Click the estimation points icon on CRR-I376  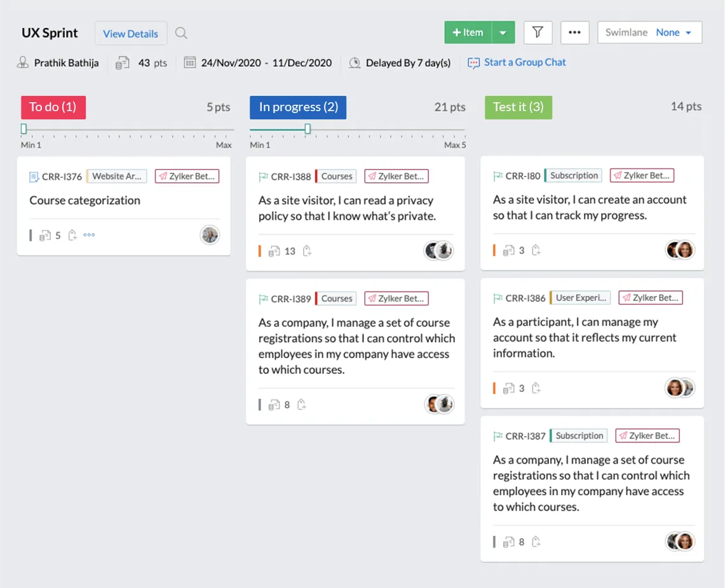[x=45, y=236]
